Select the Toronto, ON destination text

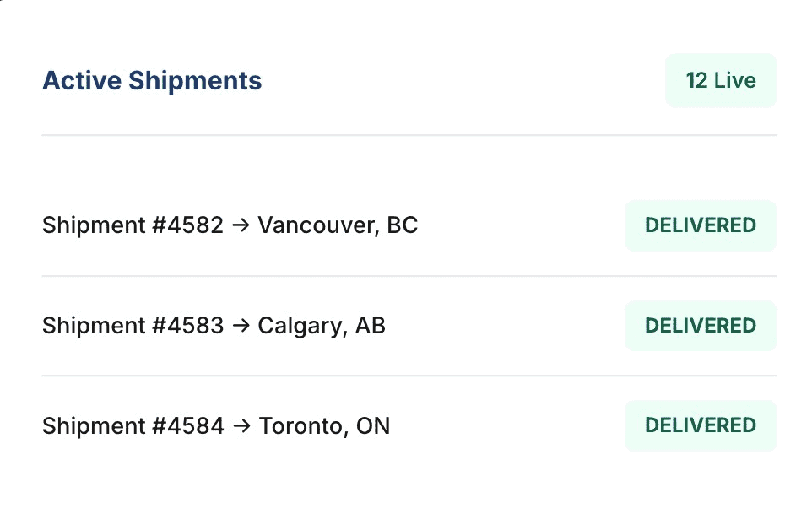pyautogui.click(x=325, y=426)
